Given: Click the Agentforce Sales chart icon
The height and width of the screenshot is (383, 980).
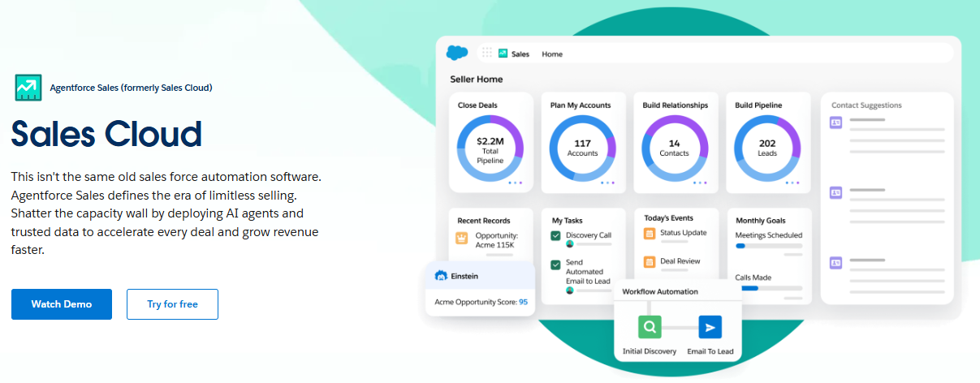Looking at the screenshot, I should point(28,88).
